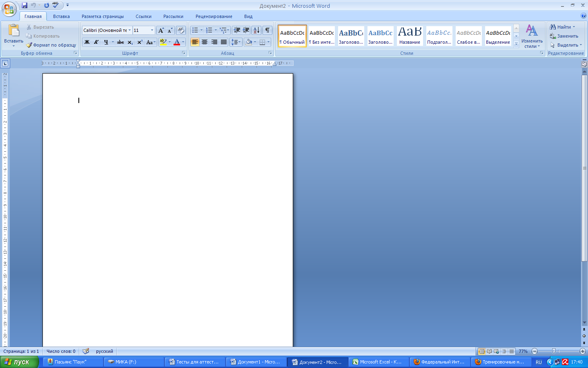Click Заменить button

(564, 36)
